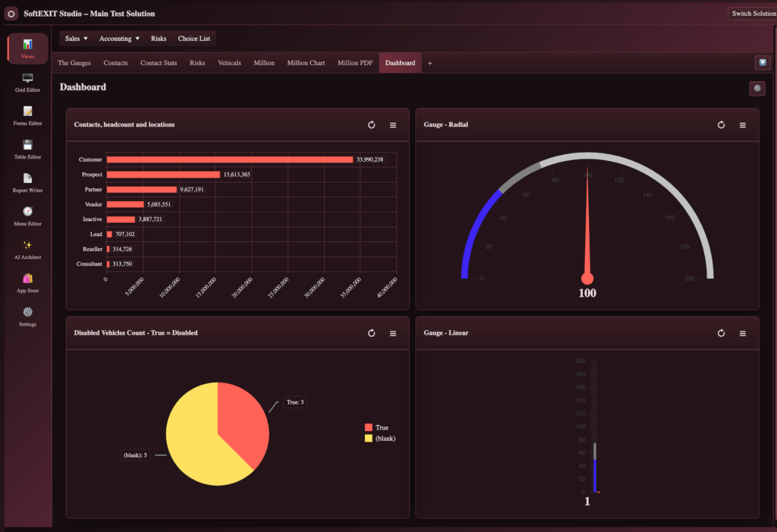Launch the Report Writer

pyautogui.click(x=27, y=183)
